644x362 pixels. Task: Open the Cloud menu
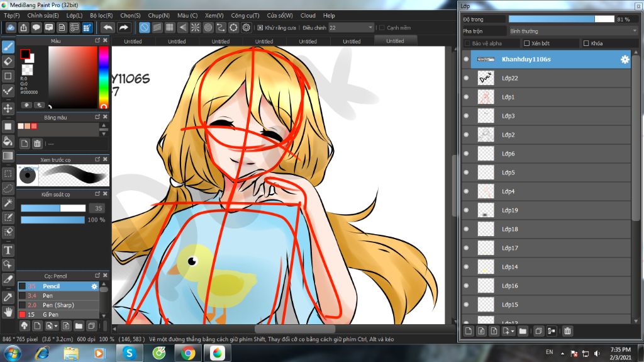pyautogui.click(x=308, y=16)
